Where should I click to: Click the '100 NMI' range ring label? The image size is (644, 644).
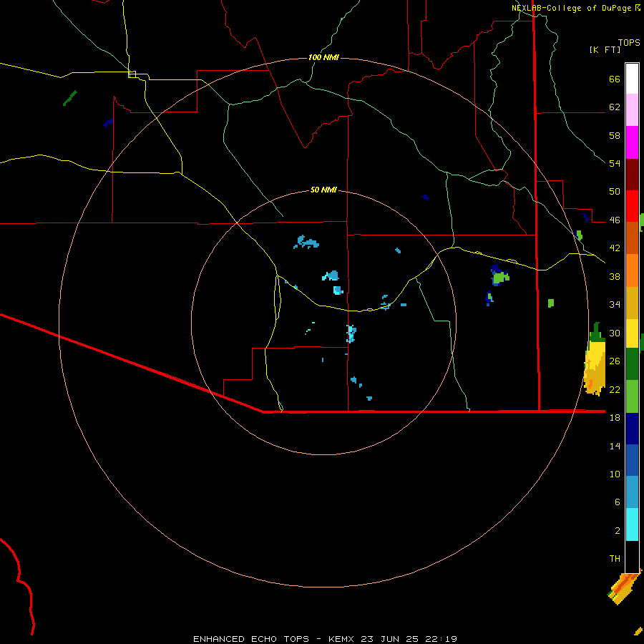click(x=323, y=57)
